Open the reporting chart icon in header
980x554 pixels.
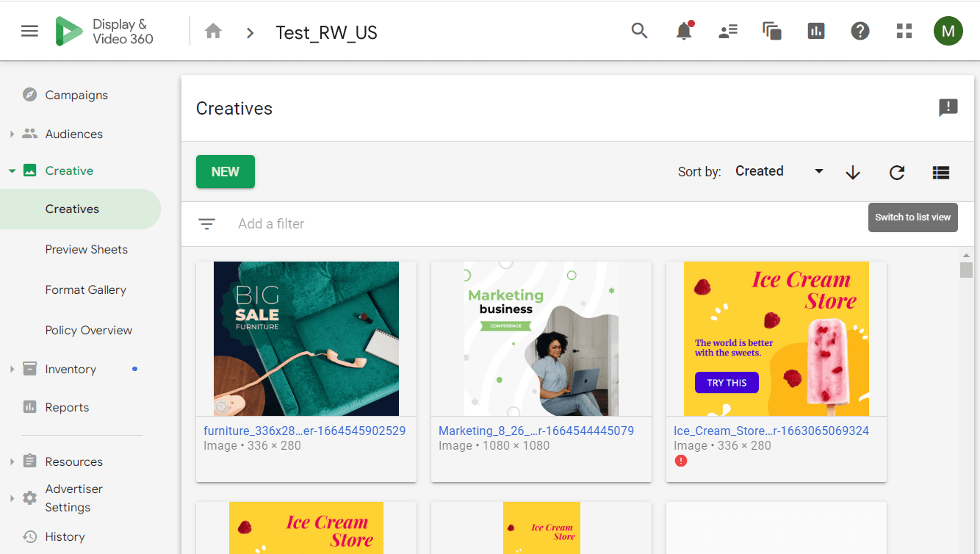(816, 31)
